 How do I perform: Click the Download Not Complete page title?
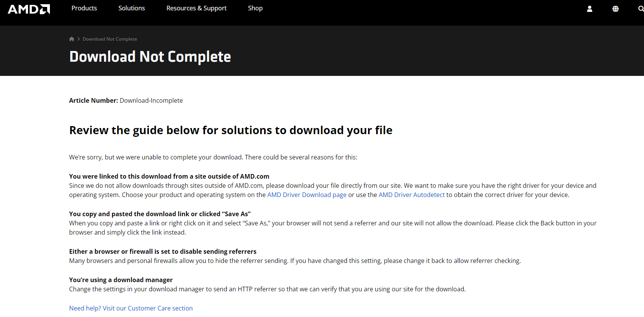coord(150,57)
